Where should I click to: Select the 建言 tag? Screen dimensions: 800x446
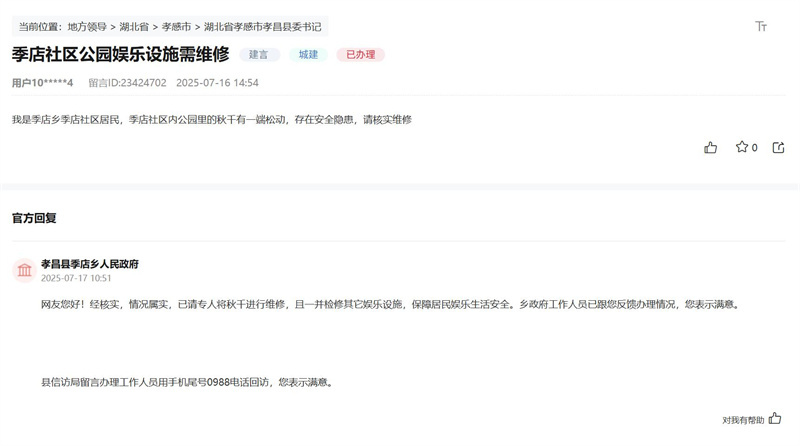[x=258, y=55]
